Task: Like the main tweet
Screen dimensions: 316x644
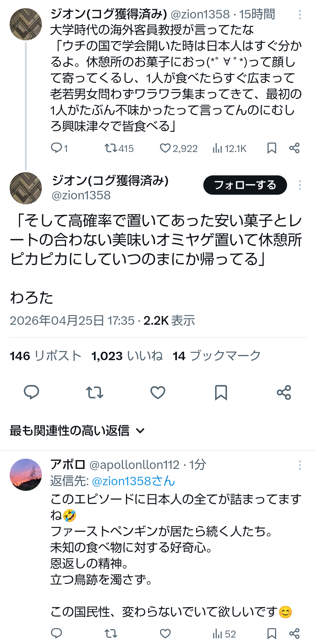Action: (x=158, y=392)
